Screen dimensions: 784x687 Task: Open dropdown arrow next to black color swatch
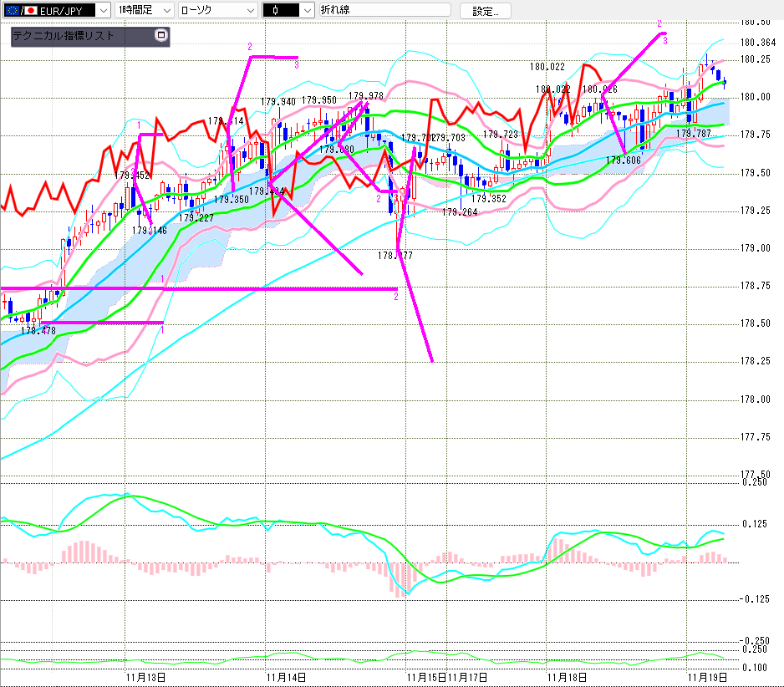click(306, 10)
